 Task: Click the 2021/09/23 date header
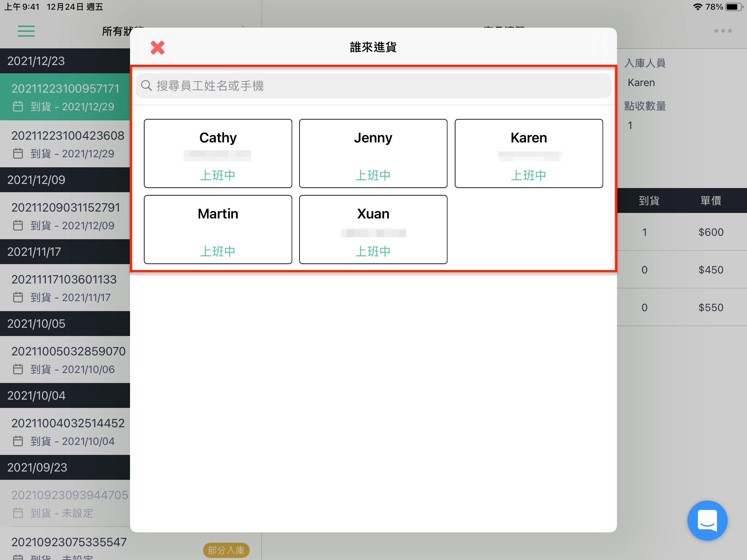point(65,467)
